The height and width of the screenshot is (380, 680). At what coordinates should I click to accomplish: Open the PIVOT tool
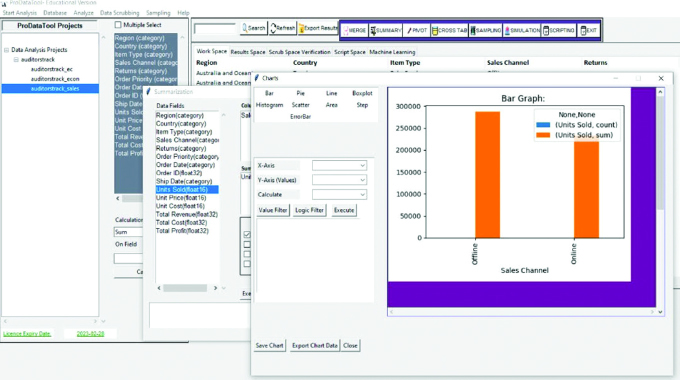pyautogui.click(x=416, y=30)
